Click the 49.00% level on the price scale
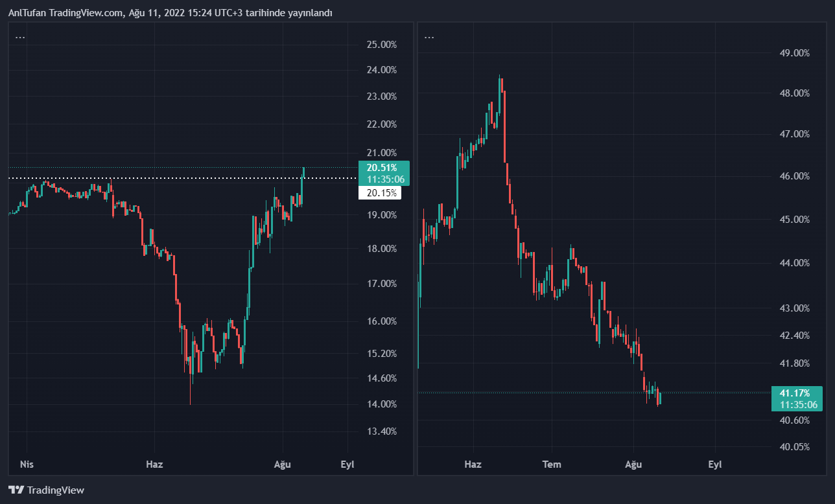 [x=794, y=53]
